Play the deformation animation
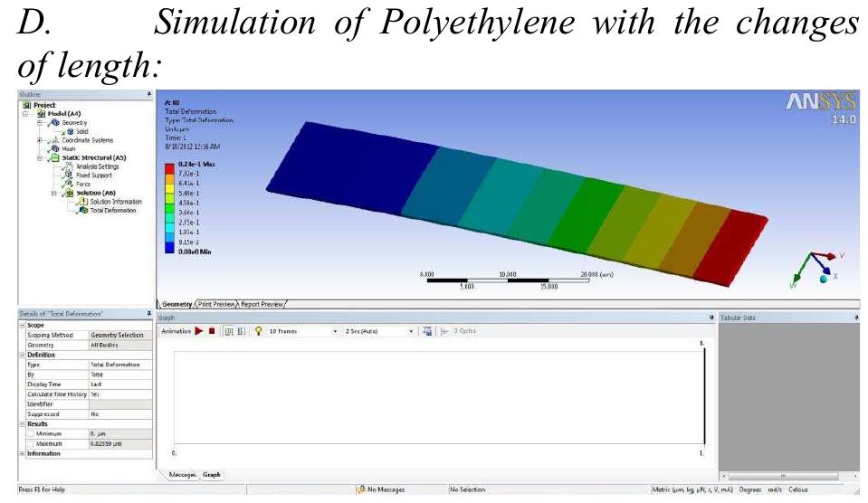 (199, 331)
